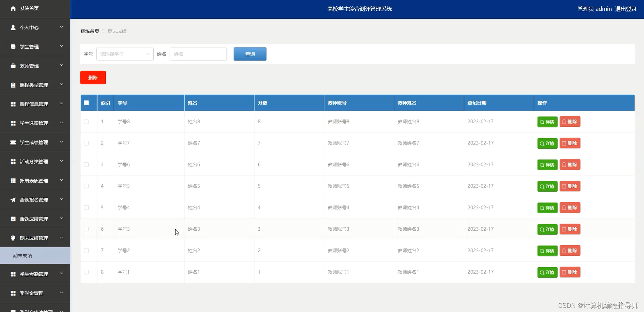644x312 pixels.
Task: Click the grid icon for 学生选课管理
Action: (13, 123)
